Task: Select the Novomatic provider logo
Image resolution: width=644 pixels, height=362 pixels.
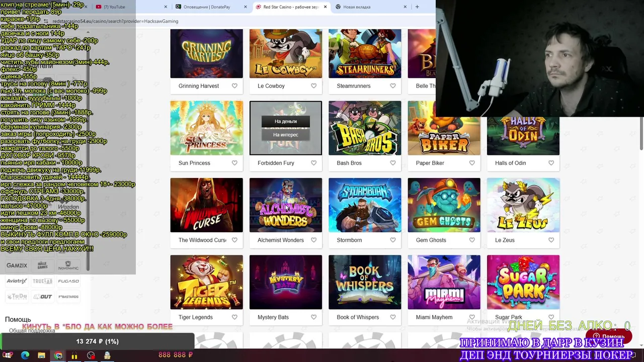Action: 68,265
